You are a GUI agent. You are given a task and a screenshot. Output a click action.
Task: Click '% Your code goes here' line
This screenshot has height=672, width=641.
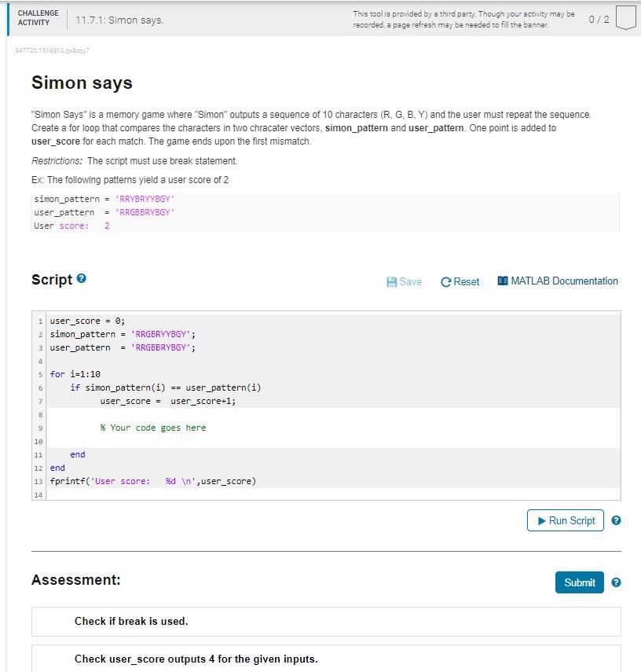[x=153, y=428]
